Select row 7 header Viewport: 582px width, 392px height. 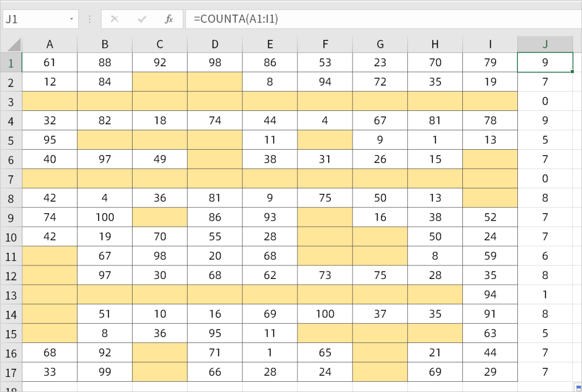[x=11, y=179]
